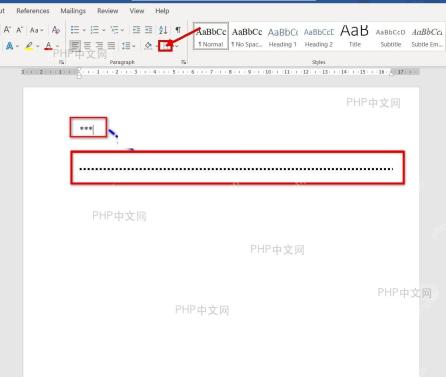Toggle Align Left paragraph alignment
The height and width of the screenshot is (377, 446).
[75, 45]
